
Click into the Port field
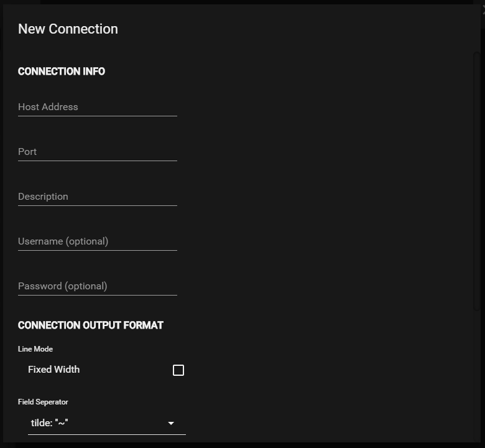pos(98,152)
